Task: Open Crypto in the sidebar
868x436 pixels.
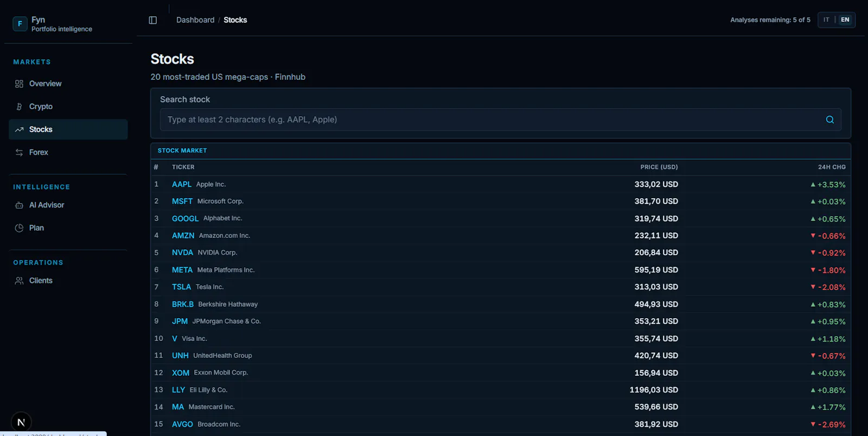Action: [x=68, y=106]
